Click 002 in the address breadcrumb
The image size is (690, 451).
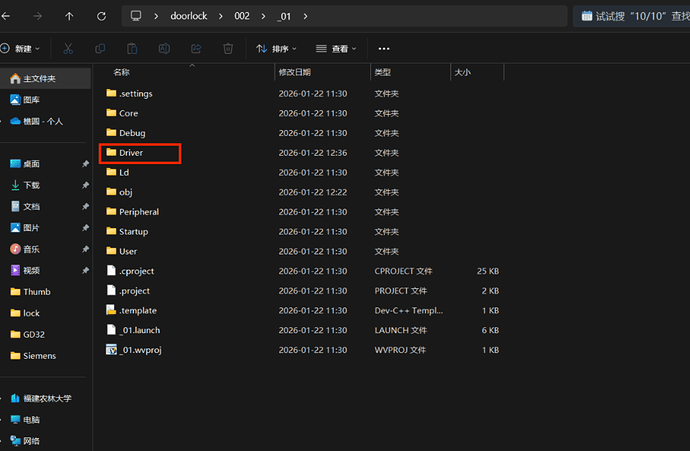[243, 16]
